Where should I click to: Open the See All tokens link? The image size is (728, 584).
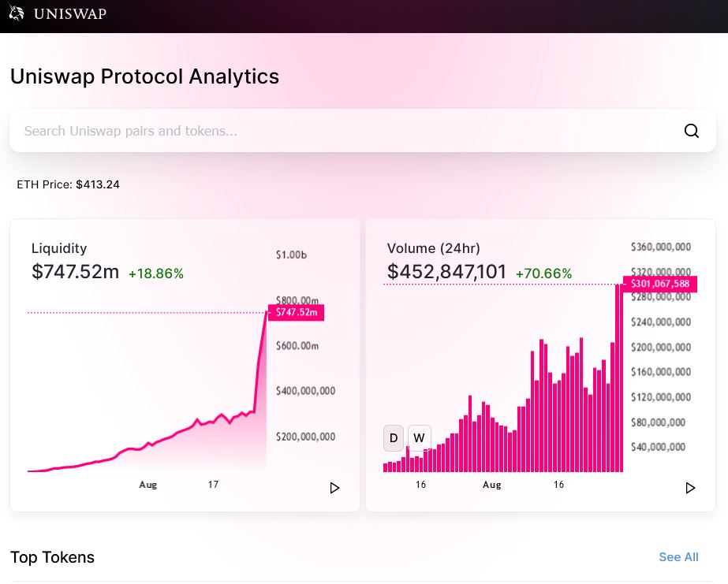click(x=678, y=557)
